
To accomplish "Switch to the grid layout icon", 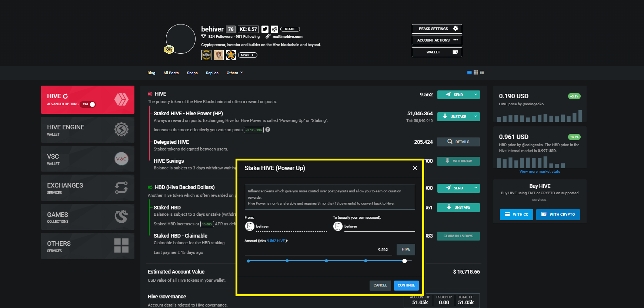I will (476, 73).
